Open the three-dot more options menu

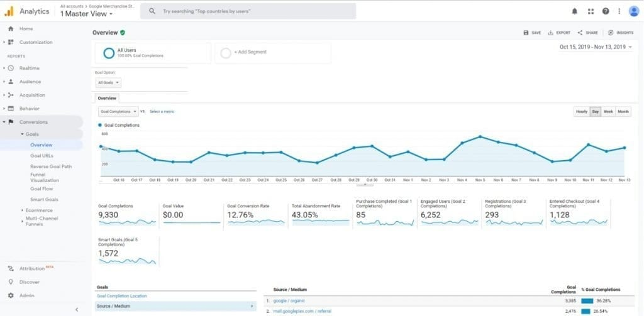point(619,11)
